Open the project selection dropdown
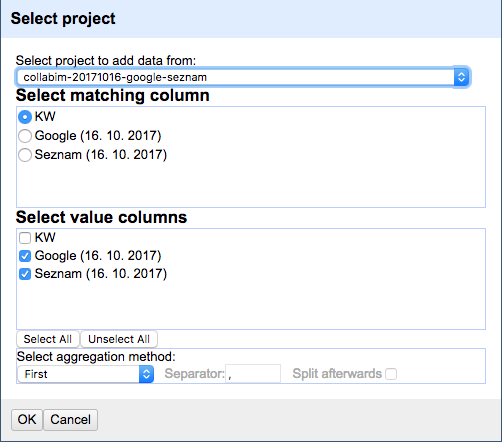 [x=243, y=77]
